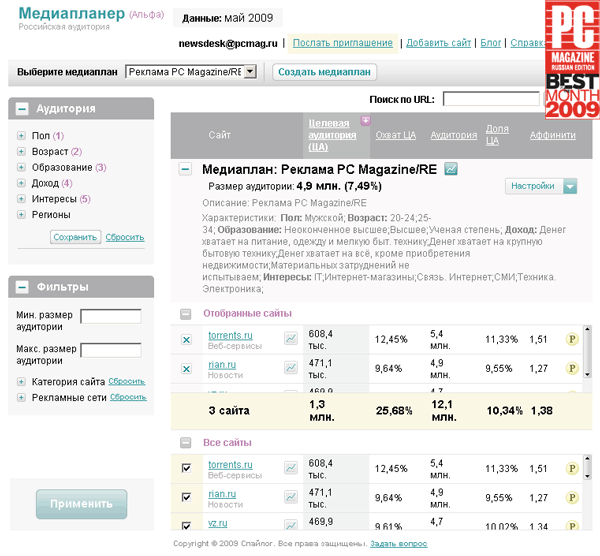Toggle the vz.ru checkbox in Все сайты
The image size is (600, 556).
click(x=186, y=523)
